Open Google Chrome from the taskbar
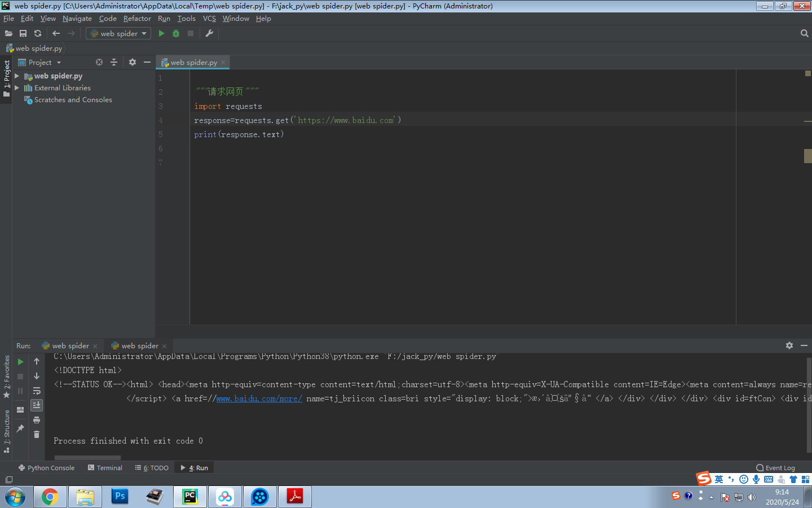The height and width of the screenshot is (508, 812). point(50,497)
